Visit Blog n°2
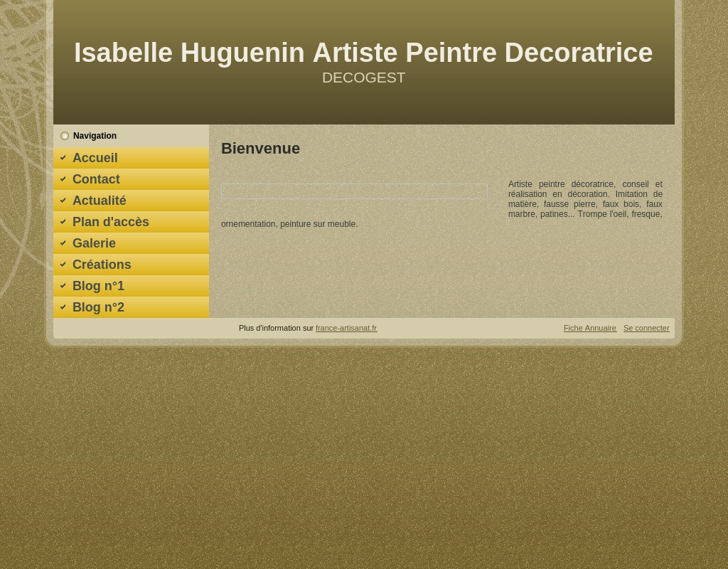Viewport: 728px width, 569px height. pos(131,307)
